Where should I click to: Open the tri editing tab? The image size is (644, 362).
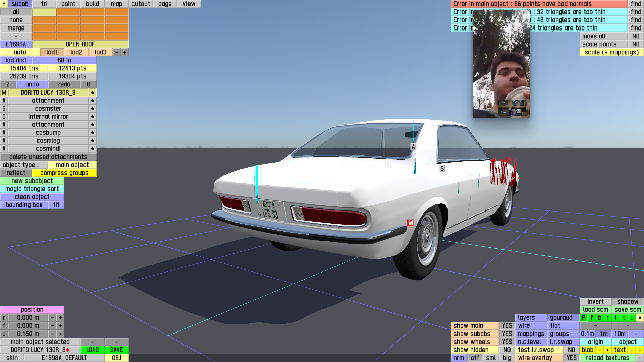click(44, 4)
